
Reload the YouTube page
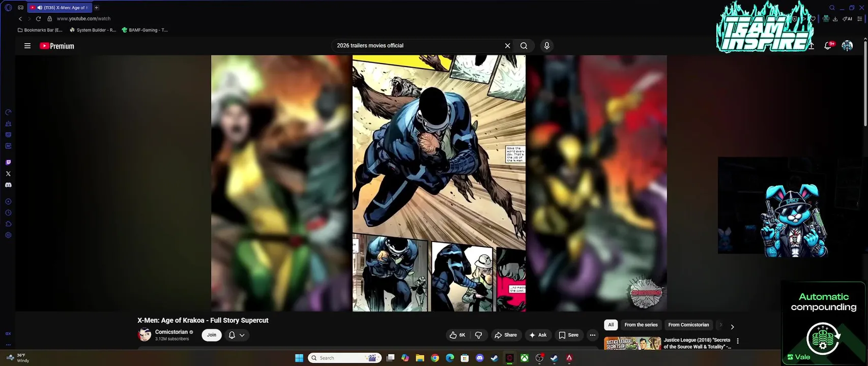38,19
